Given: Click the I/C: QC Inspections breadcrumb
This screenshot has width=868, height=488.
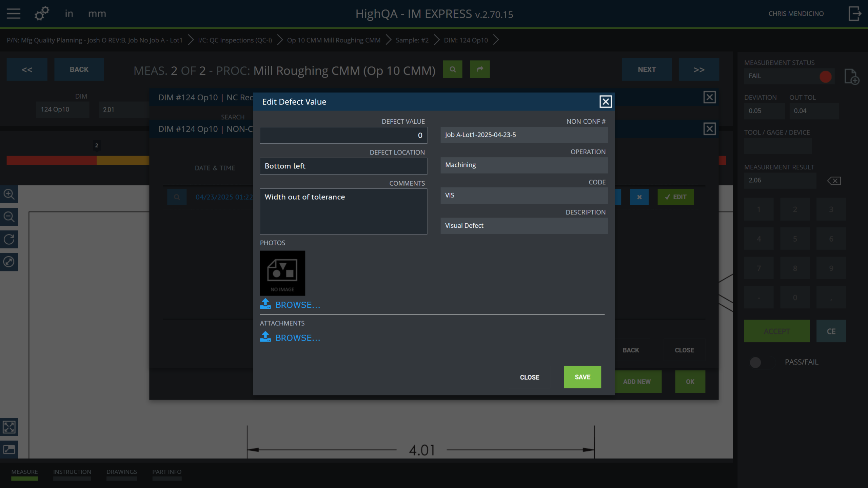Looking at the screenshot, I should coord(235,40).
